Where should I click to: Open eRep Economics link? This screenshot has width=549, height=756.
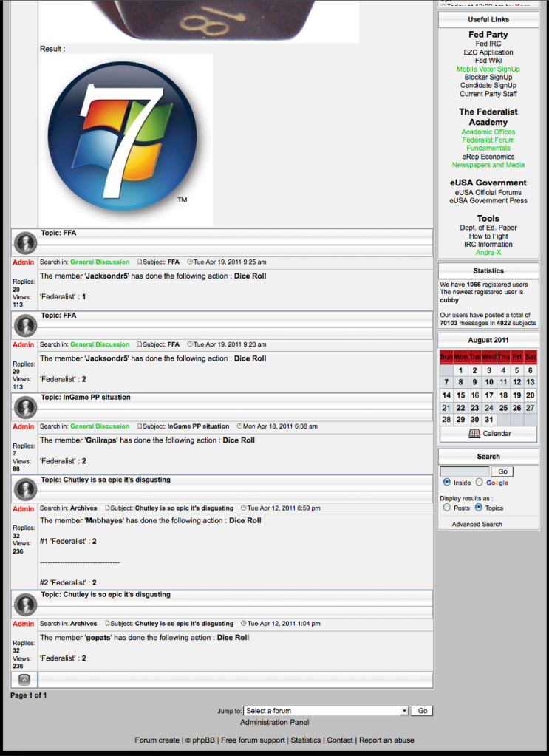(x=488, y=157)
